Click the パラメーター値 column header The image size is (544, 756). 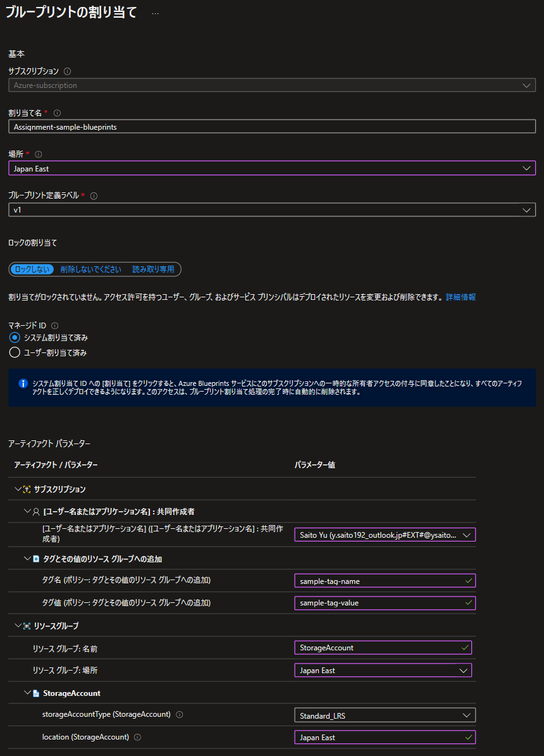(315, 465)
